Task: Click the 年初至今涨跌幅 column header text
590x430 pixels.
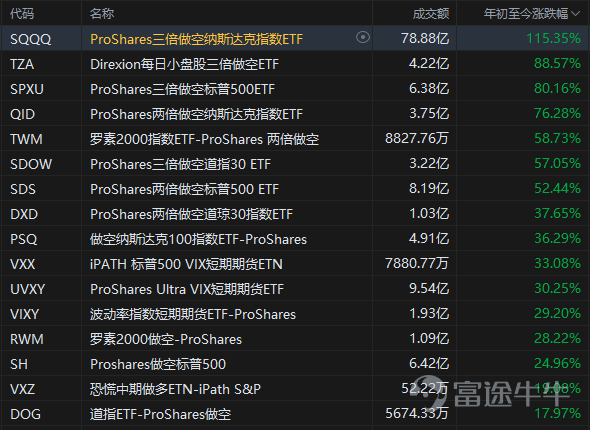Action: click(x=526, y=14)
